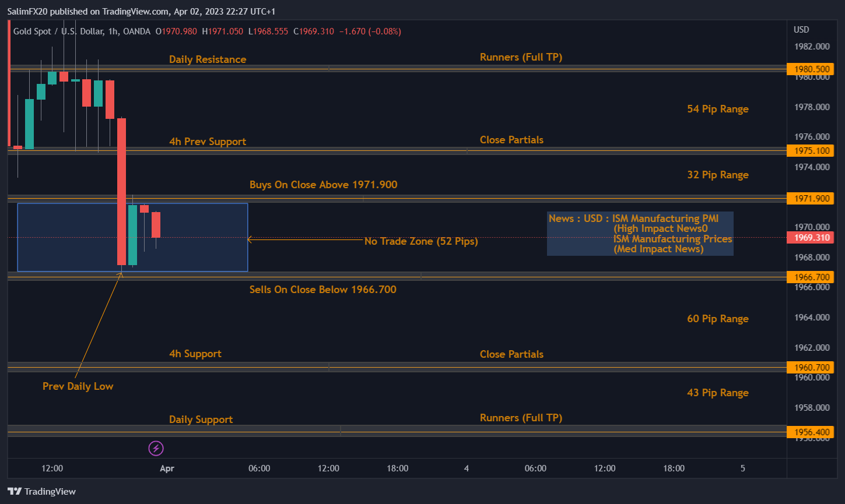Image resolution: width=845 pixels, height=504 pixels.
Task: Click the 1966.700 price level tag
Action: pyautogui.click(x=810, y=277)
